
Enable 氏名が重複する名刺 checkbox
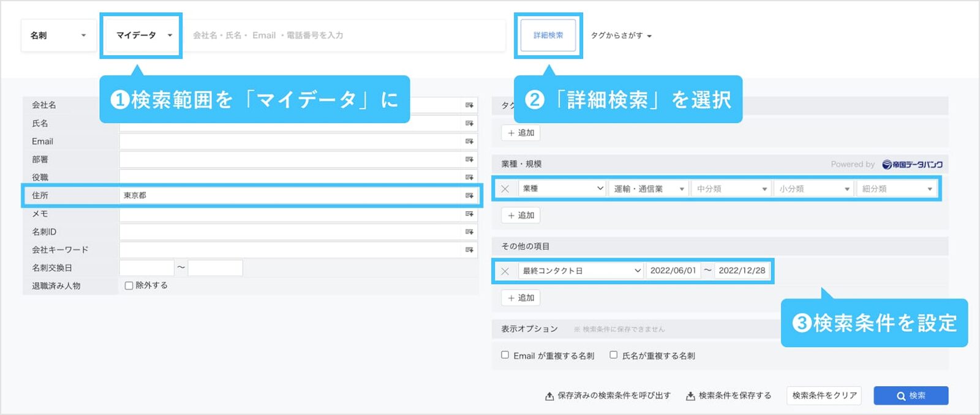pyautogui.click(x=614, y=355)
